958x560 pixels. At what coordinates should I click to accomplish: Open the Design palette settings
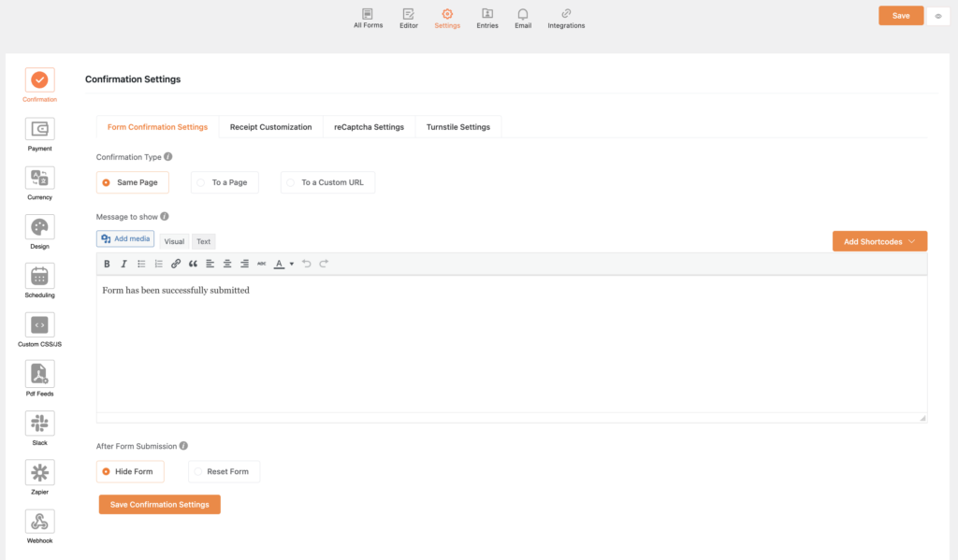[39, 227]
